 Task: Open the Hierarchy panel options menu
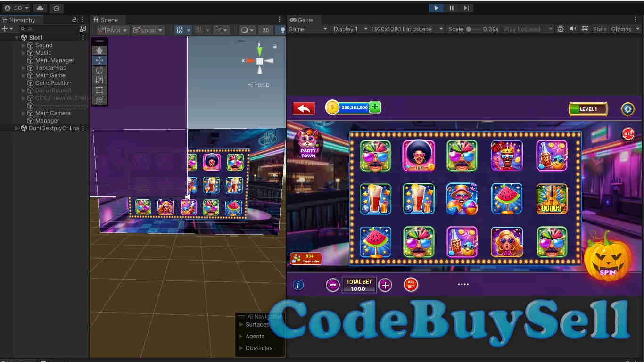click(x=83, y=20)
